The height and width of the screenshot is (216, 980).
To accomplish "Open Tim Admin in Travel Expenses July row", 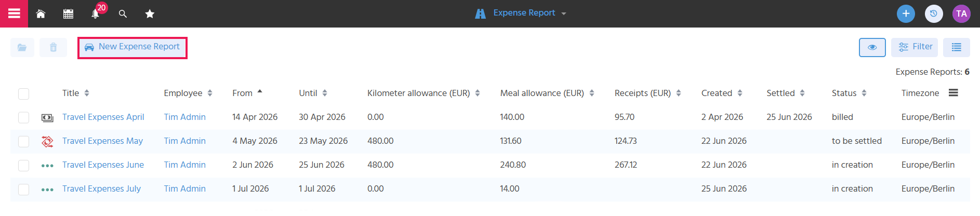I will tap(185, 188).
